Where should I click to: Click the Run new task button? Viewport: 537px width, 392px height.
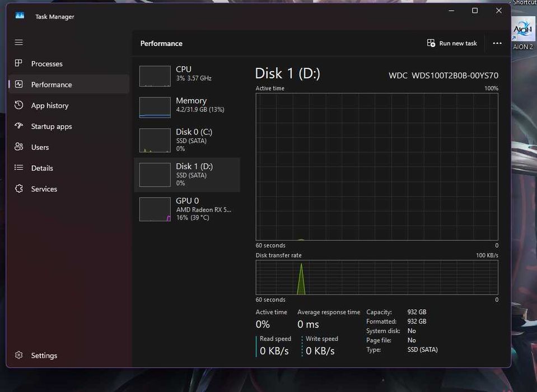click(452, 43)
